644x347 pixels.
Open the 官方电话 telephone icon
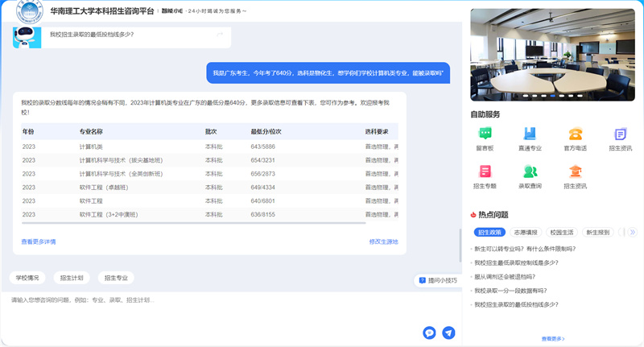click(575, 134)
